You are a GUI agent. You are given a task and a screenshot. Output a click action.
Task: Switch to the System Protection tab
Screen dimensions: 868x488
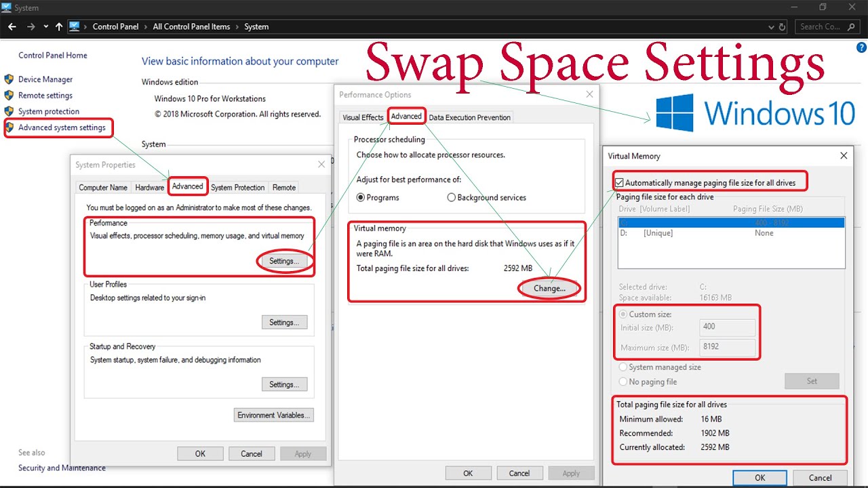(237, 187)
